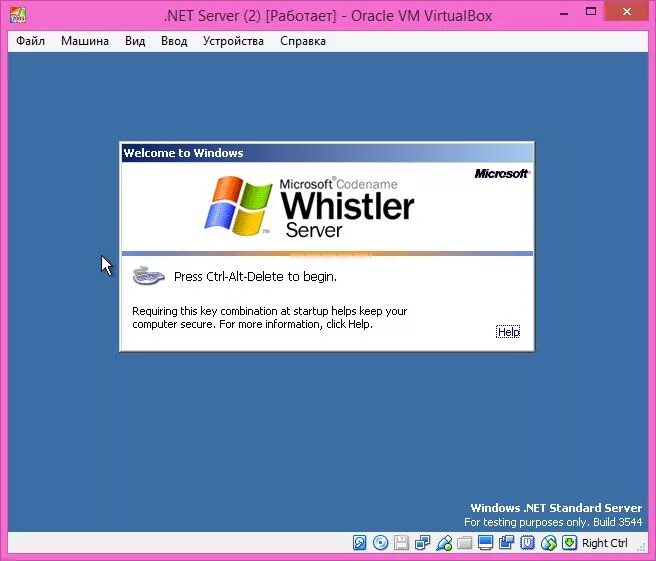Open the Машина menu
656x561 pixels.
coord(85,41)
